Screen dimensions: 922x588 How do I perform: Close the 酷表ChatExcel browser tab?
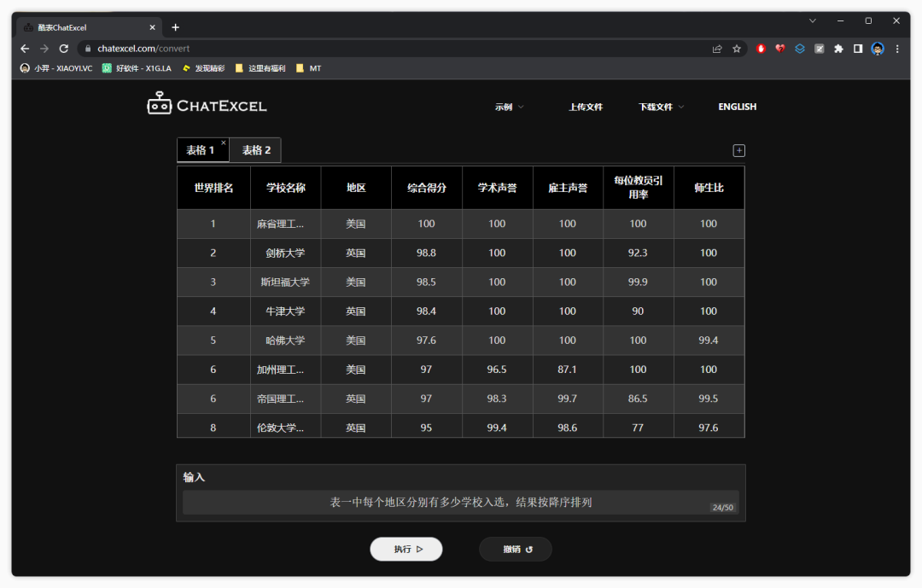[152, 27]
